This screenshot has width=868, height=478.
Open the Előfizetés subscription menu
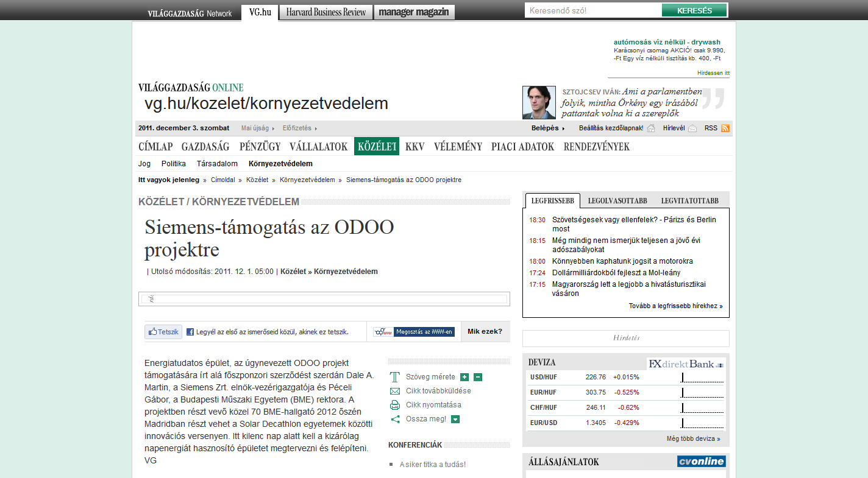(299, 128)
